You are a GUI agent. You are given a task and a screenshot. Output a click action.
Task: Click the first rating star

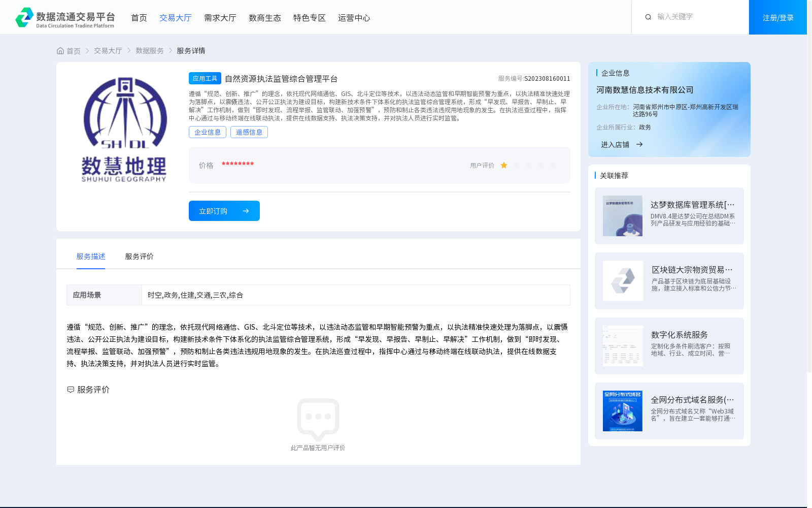[x=504, y=165]
